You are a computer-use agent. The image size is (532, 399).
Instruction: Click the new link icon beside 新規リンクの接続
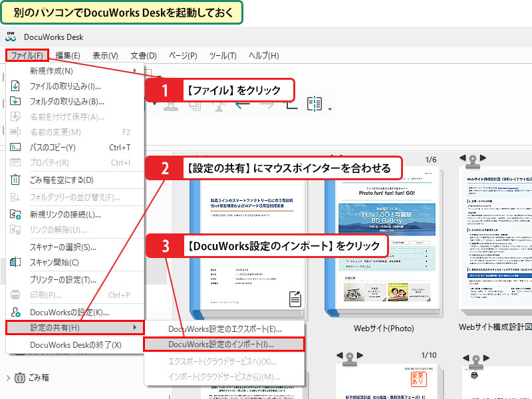coord(15,214)
